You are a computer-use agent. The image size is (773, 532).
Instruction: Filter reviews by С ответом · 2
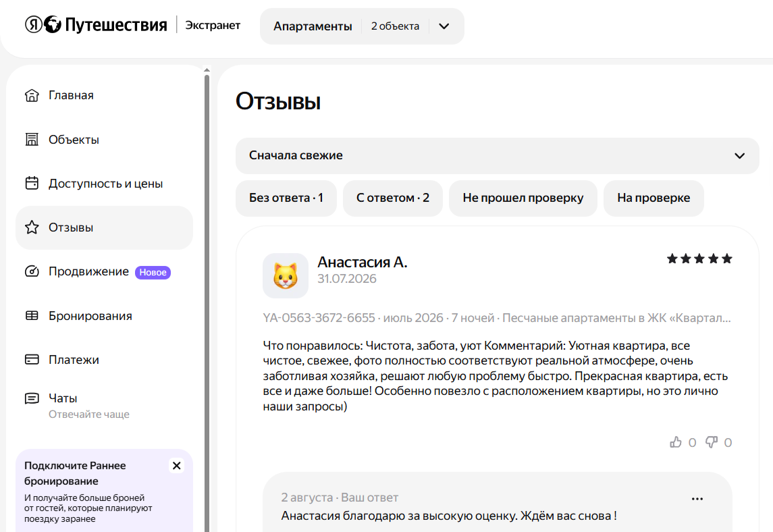[393, 198]
